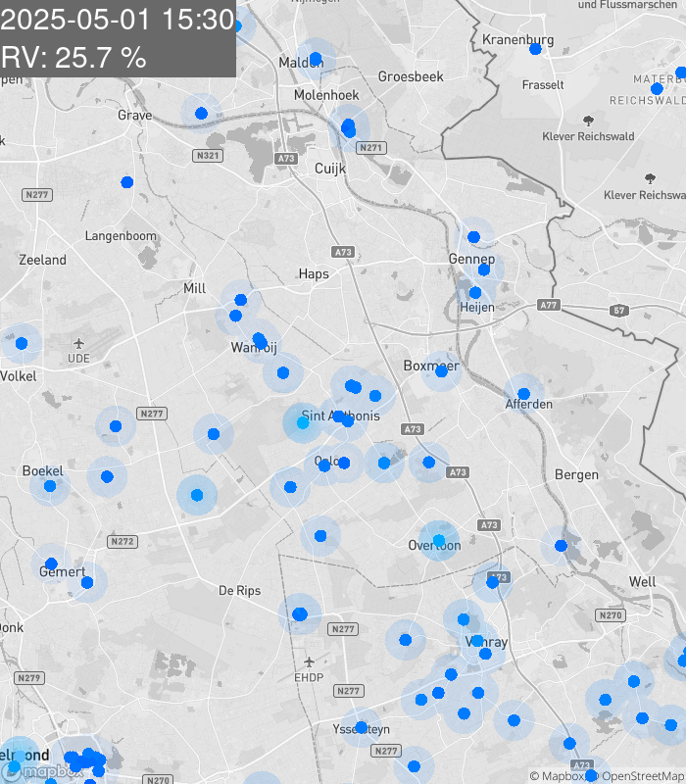The width and height of the screenshot is (686, 784).
Task: Open the Mapbox logo link
Action: click(x=42, y=772)
